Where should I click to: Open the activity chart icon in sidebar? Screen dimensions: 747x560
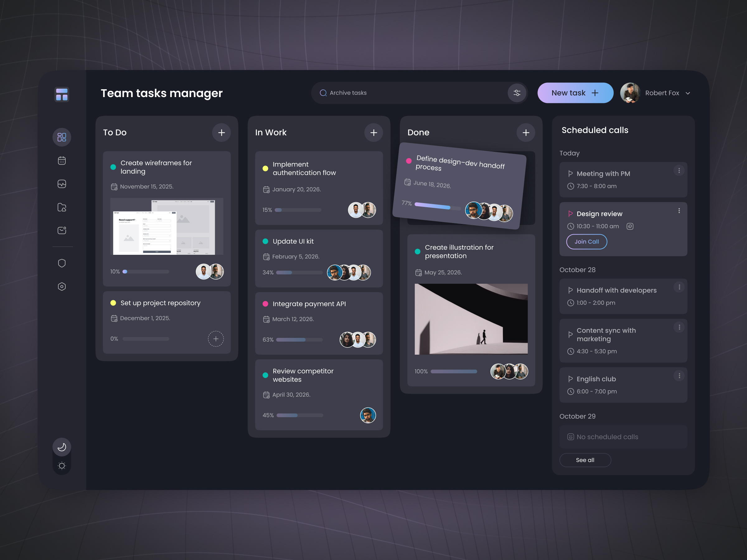pyautogui.click(x=62, y=184)
